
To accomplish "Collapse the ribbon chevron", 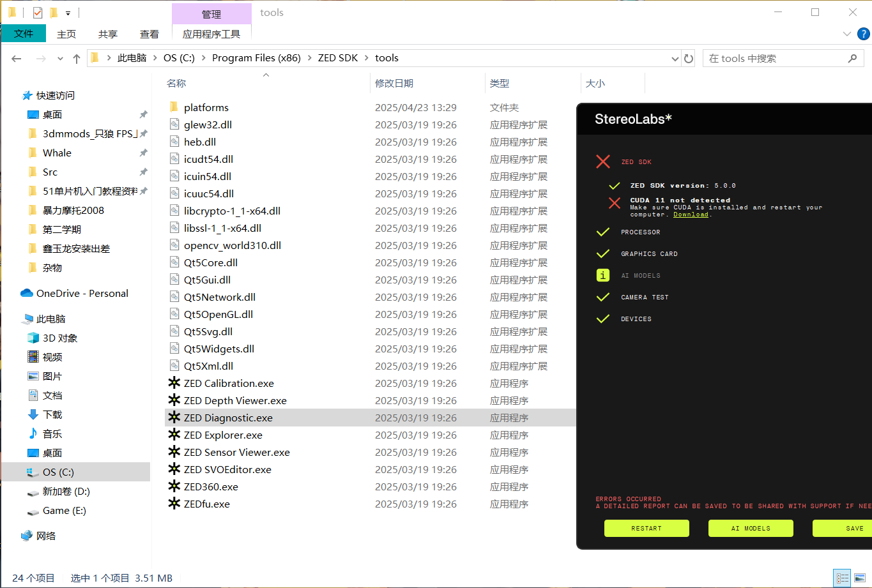I will (x=847, y=34).
